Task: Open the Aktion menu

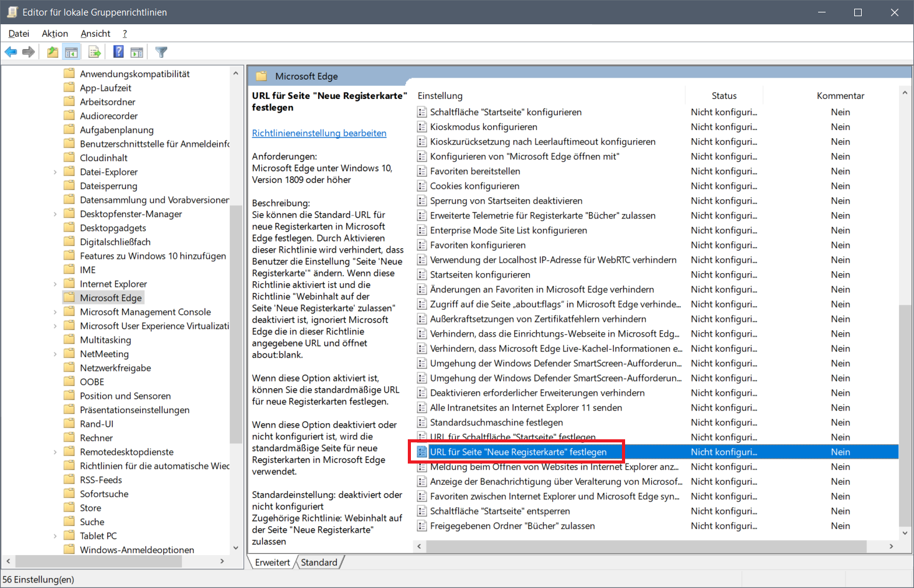Action: coord(55,34)
